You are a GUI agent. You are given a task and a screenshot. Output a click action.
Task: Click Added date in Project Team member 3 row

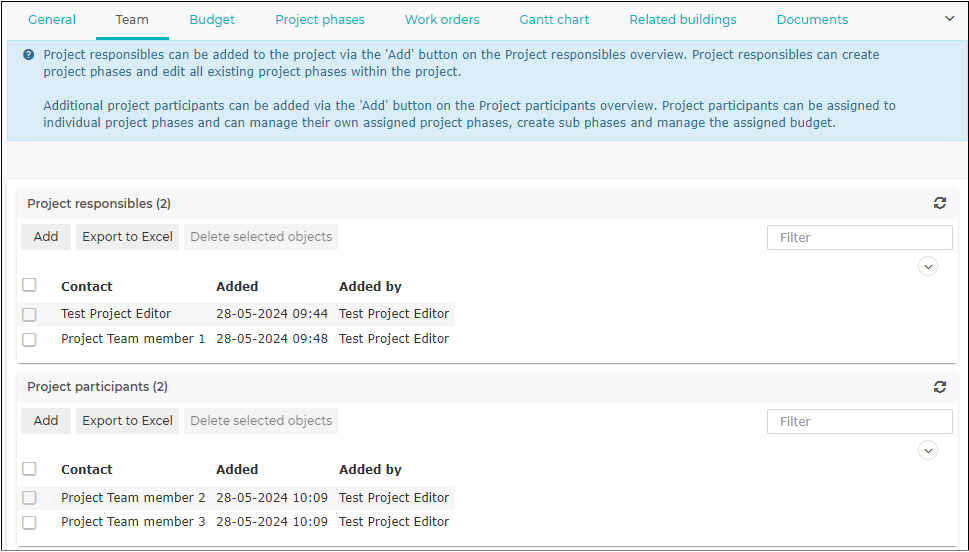(272, 522)
